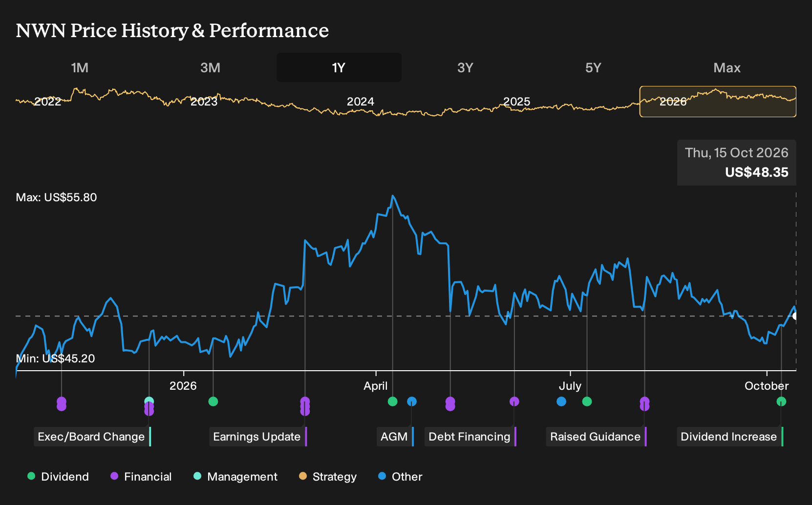Click the white current price point on chart
Viewport: 812px width, 505px height.
[x=795, y=316]
